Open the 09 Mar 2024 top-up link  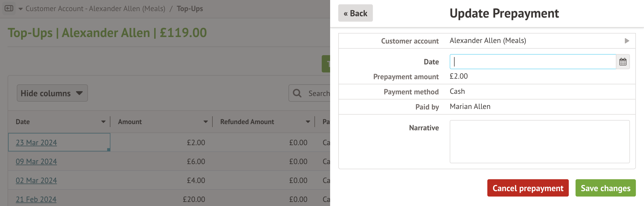pos(36,161)
